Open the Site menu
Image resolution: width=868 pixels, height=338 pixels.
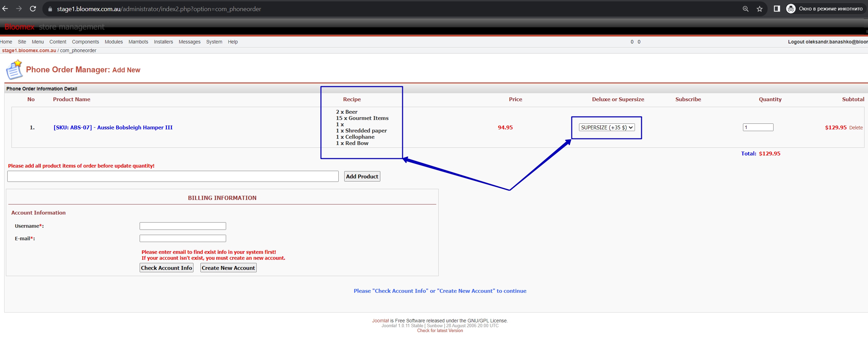(x=22, y=42)
